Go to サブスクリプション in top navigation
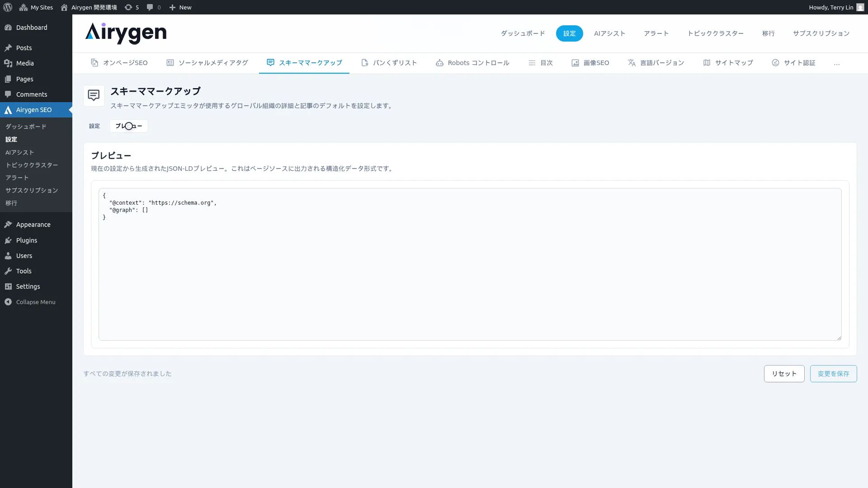The image size is (868, 488). coord(821,33)
